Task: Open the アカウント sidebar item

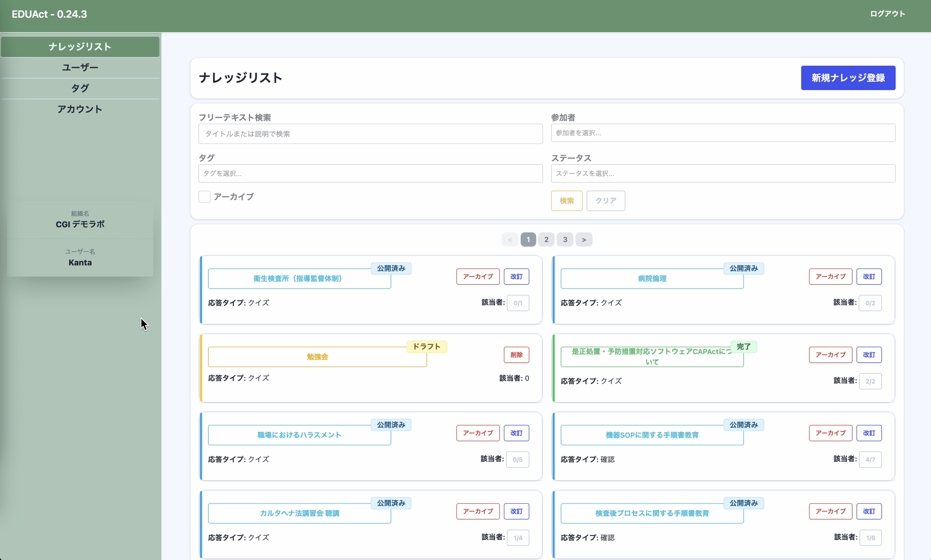Action: 80,109
